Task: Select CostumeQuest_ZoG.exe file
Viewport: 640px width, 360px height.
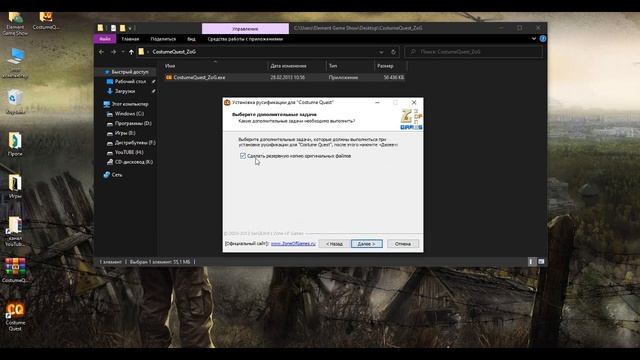Action: tap(199, 77)
